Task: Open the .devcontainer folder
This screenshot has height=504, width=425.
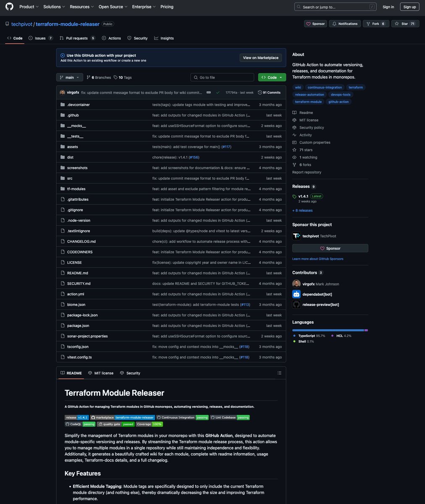Action: 78,105
